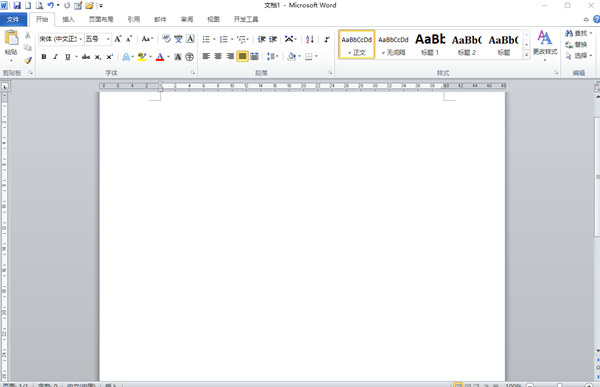Toggle Italic formatting
This screenshot has width=600, height=387.
(x=55, y=57)
